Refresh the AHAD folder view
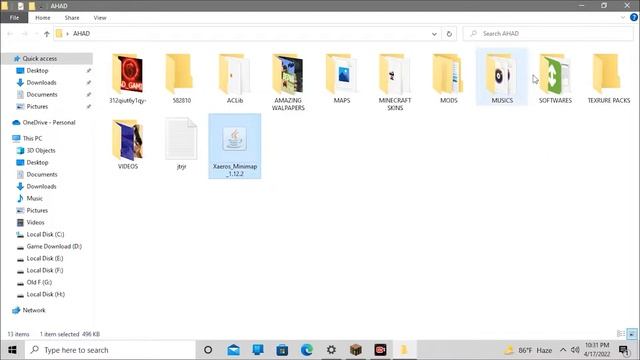 click(449, 34)
